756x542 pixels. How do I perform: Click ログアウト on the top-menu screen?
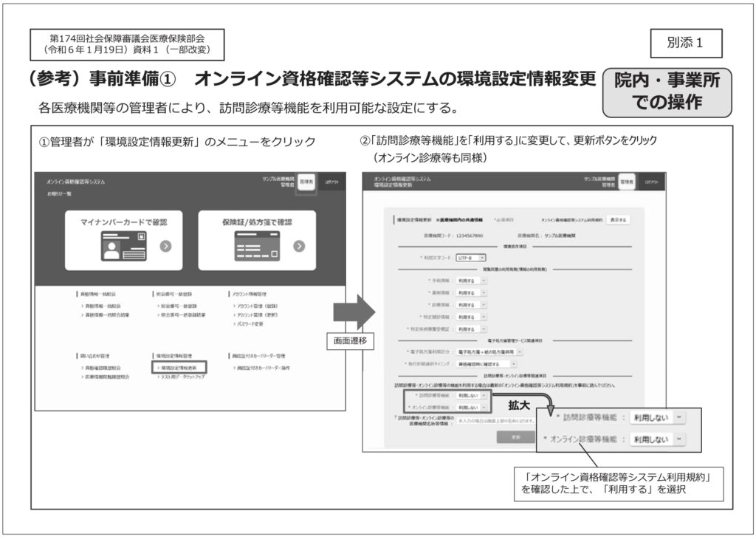331,182
